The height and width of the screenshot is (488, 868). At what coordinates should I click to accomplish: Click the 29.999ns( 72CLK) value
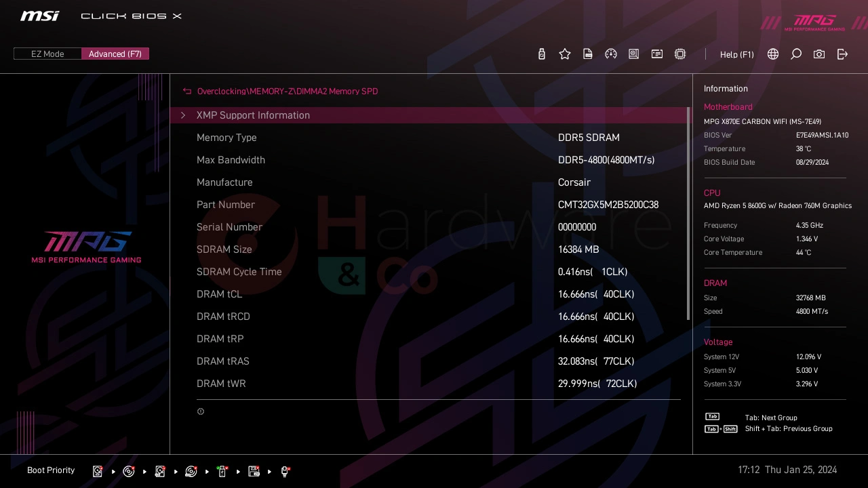pyautogui.click(x=597, y=384)
